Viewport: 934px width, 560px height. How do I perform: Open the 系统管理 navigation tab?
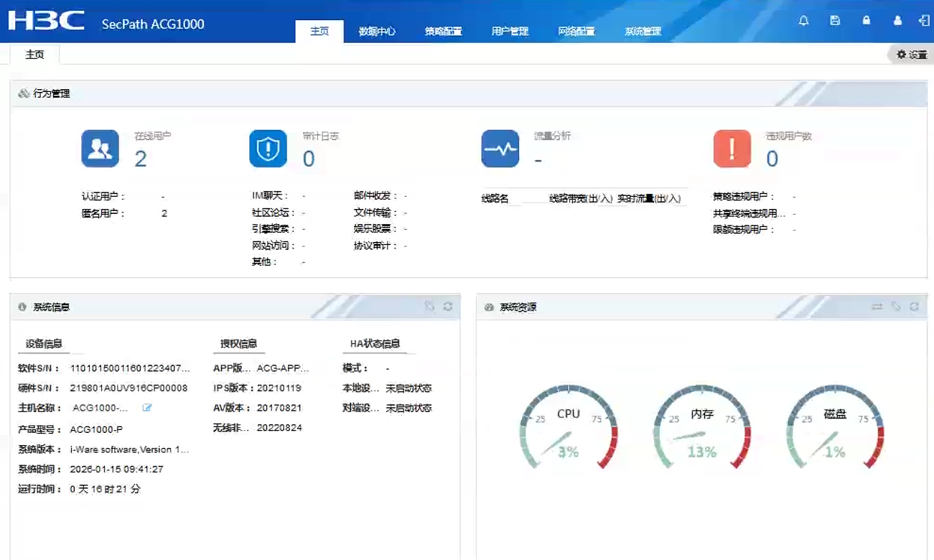click(643, 32)
